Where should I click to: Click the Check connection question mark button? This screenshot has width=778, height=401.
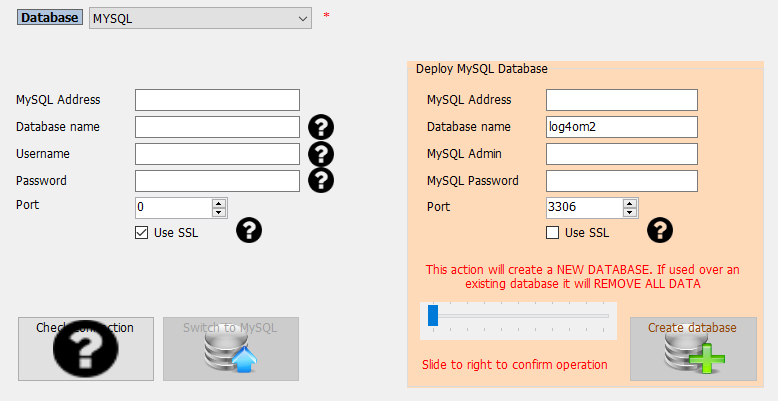point(85,348)
